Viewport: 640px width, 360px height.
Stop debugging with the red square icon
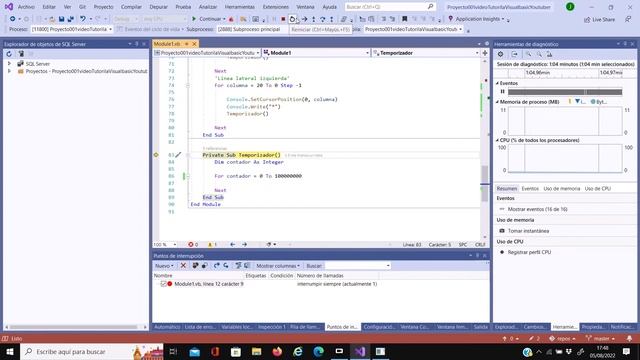(283, 19)
